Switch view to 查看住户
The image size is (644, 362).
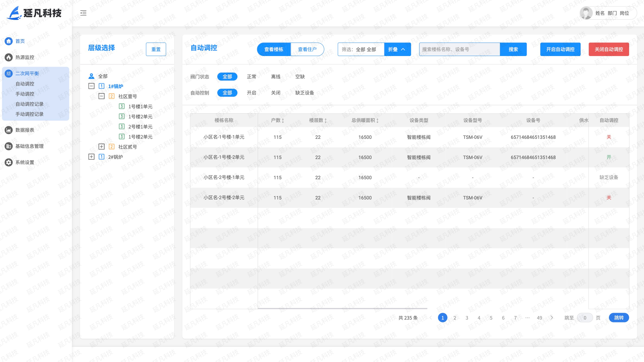307,49
